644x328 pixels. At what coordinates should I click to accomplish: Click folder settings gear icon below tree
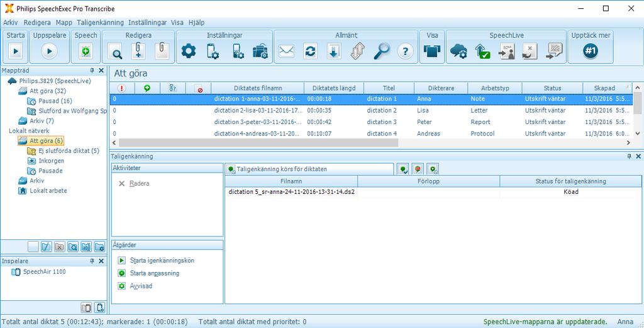coord(99,247)
